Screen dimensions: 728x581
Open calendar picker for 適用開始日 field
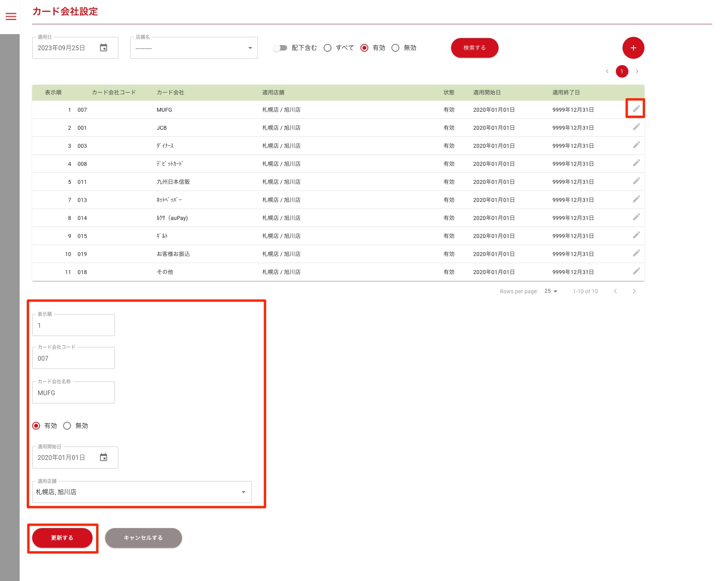click(x=104, y=458)
